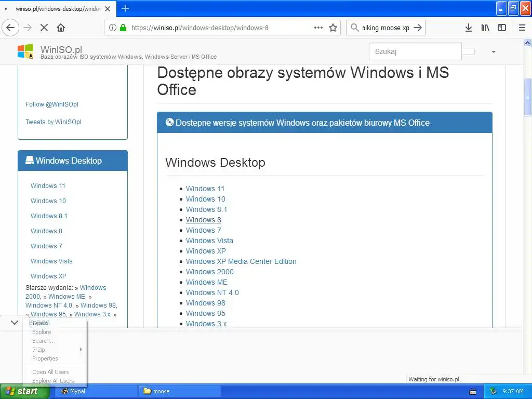The image size is (532, 399).
Task: Show site information icon in address bar
Action: click(x=113, y=28)
